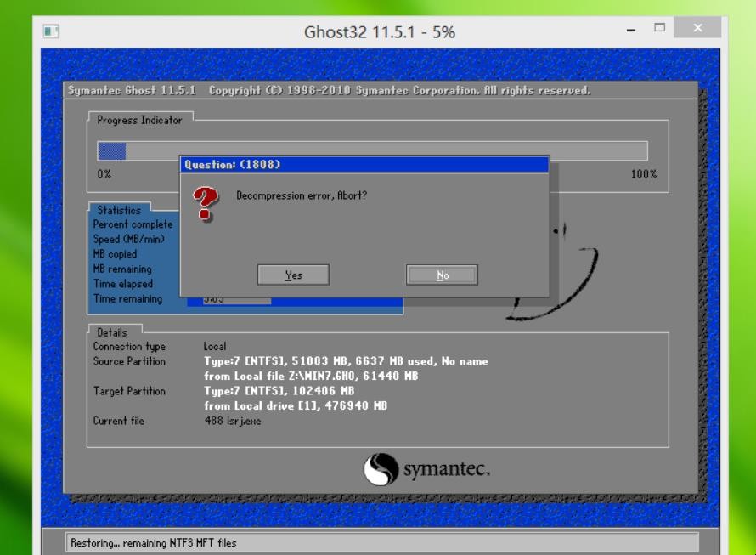Viewport: 756px width, 555px height.
Task: Click the "488 lsrj.exe" current file value
Action: (233, 421)
